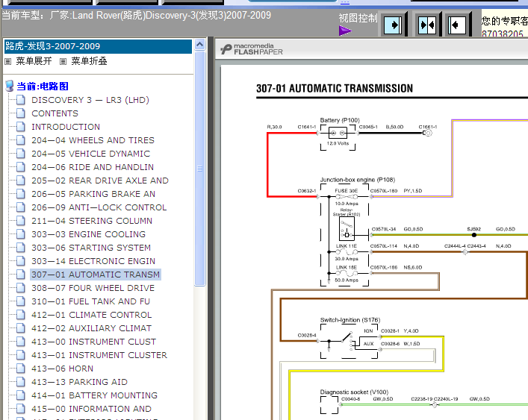Click page icon next to CONTENTS
This screenshot has width=528, height=420.
point(21,113)
